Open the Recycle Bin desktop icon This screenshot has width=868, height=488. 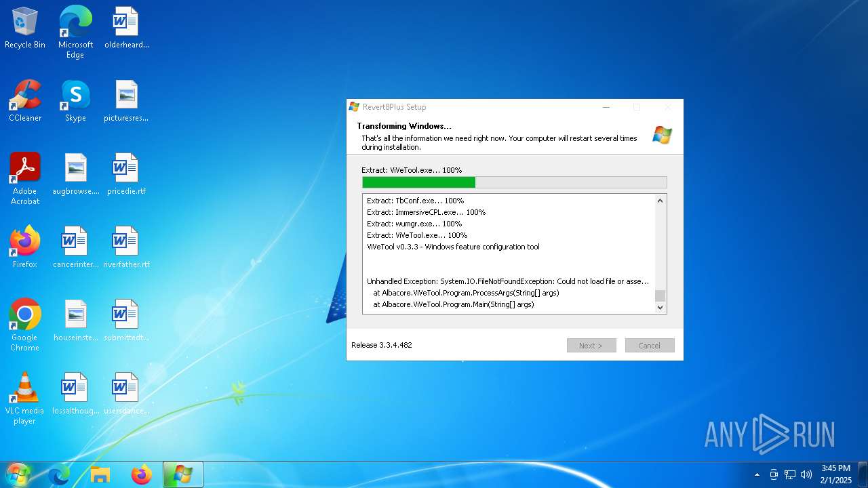[x=25, y=28]
